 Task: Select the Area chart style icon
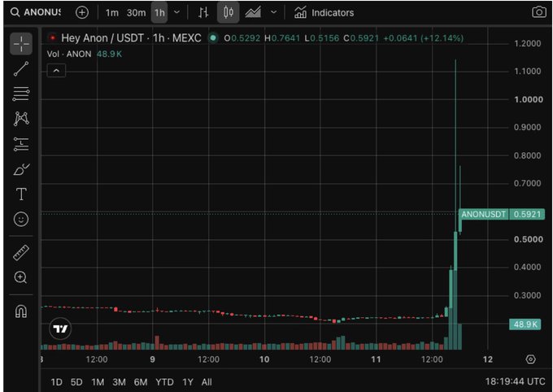(253, 12)
